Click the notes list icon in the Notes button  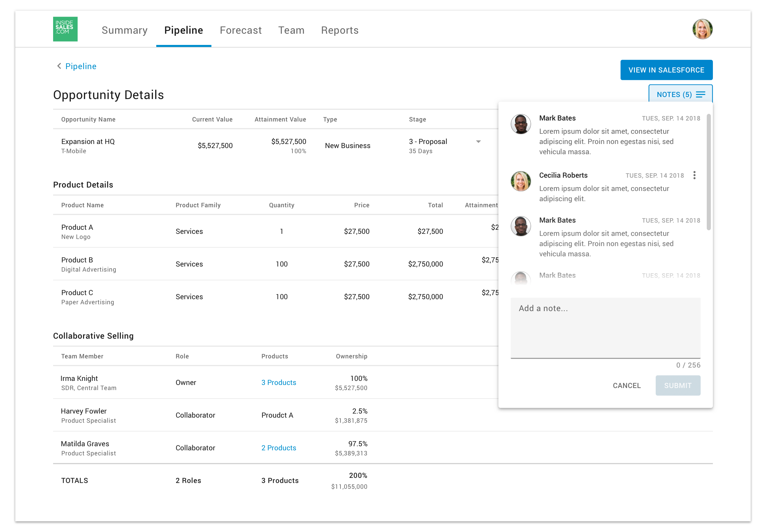[x=700, y=95]
